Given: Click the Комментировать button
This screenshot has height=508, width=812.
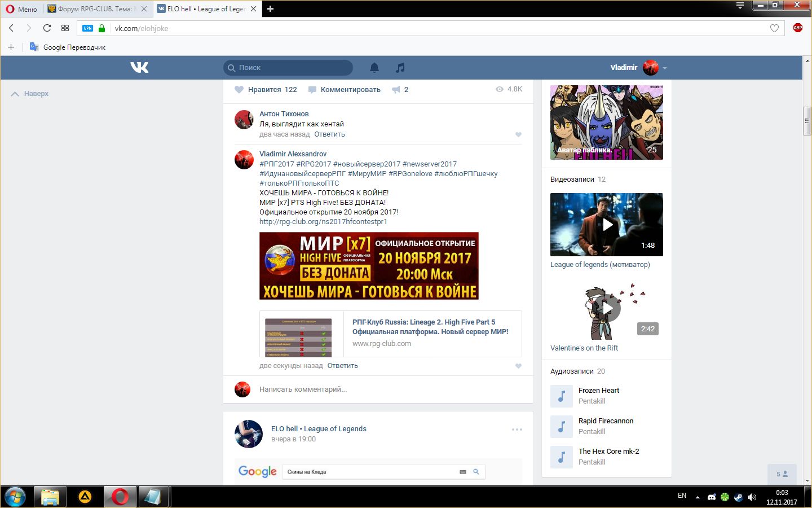Looking at the screenshot, I should [345, 89].
